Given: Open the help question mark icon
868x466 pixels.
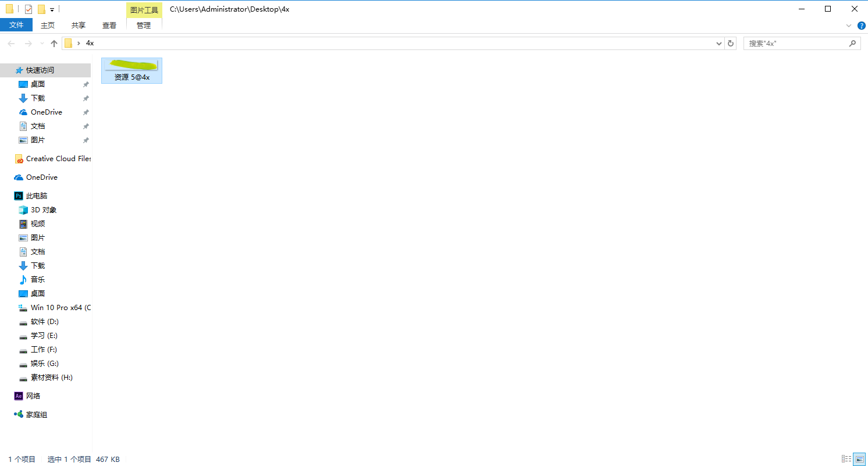Looking at the screenshot, I should [862, 26].
